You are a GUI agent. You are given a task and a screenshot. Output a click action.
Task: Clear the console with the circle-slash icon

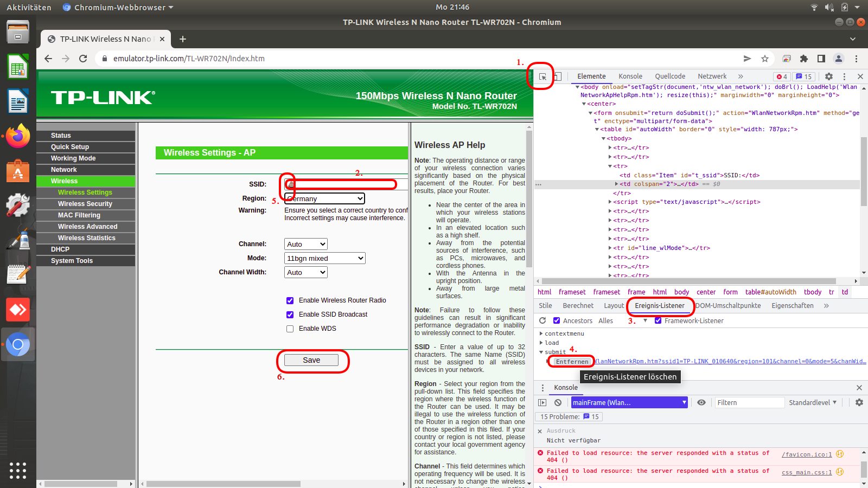pos(558,402)
